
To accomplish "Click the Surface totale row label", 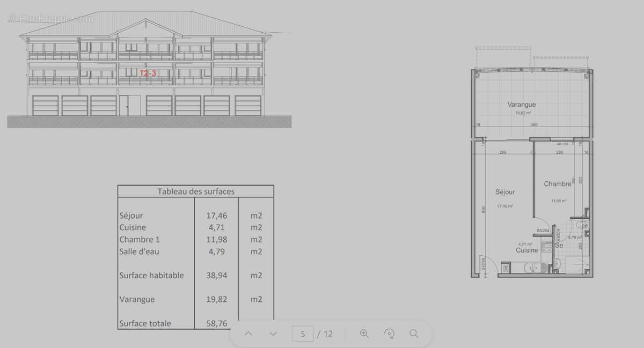I will [x=145, y=323].
